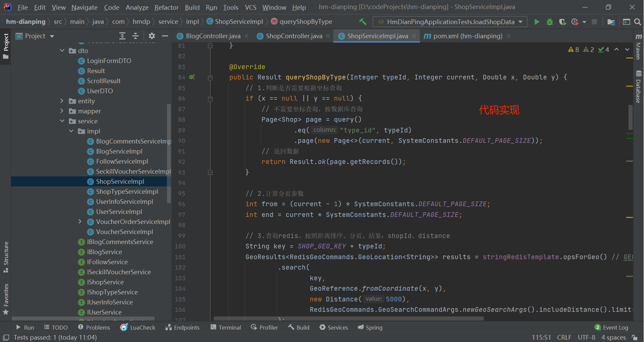Click the override gutter icon on line 84
The width and height of the screenshot is (644, 342).
pos(192,77)
